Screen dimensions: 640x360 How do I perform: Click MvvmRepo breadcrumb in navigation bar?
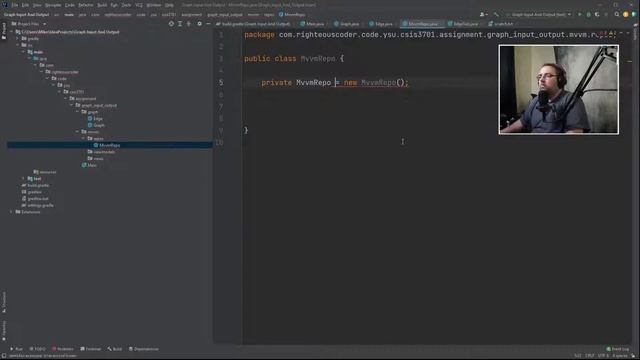coord(292,15)
